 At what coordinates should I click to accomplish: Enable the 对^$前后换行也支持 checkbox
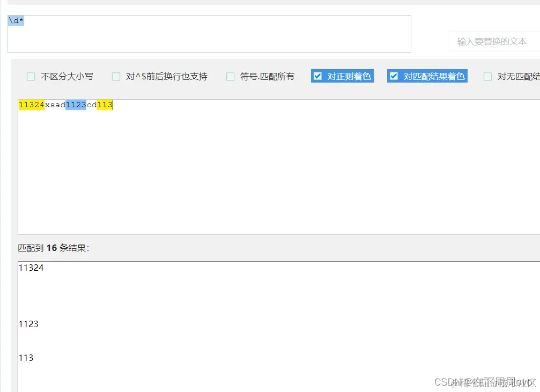pyautogui.click(x=116, y=76)
